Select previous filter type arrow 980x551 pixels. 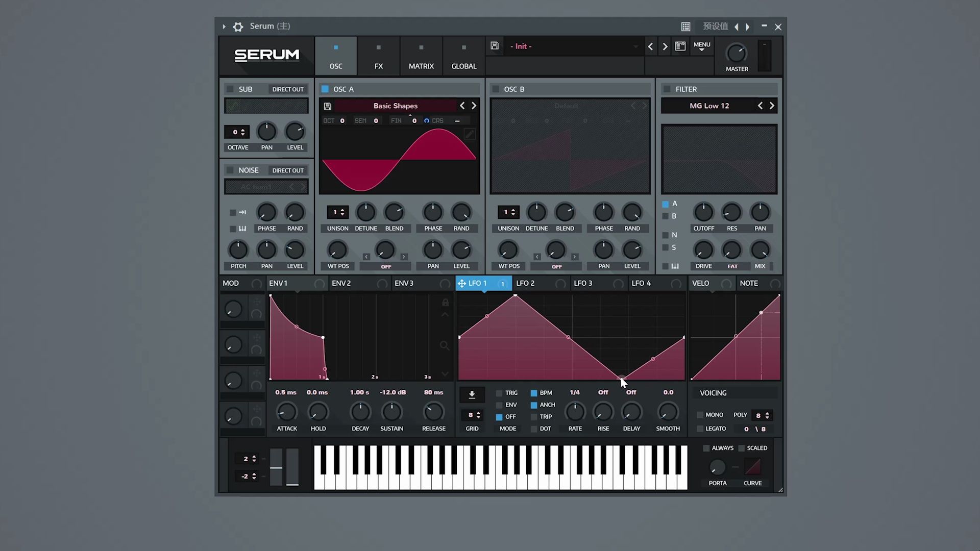(x=760, y=106)
